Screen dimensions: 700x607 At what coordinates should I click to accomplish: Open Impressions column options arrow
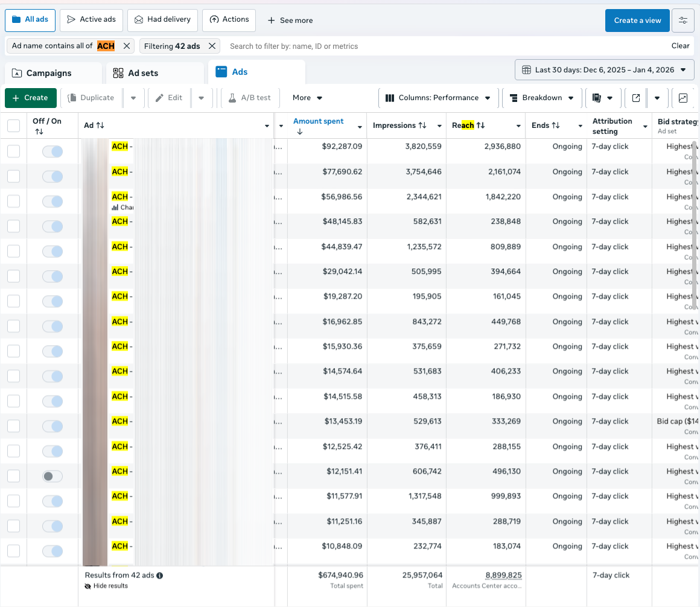(439, 126)
